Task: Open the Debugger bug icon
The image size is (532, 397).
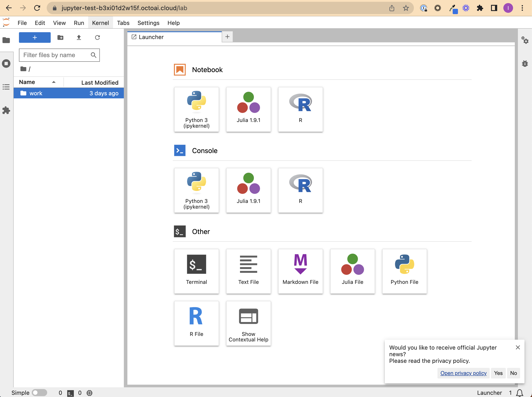Action: [x=525, y=64]
